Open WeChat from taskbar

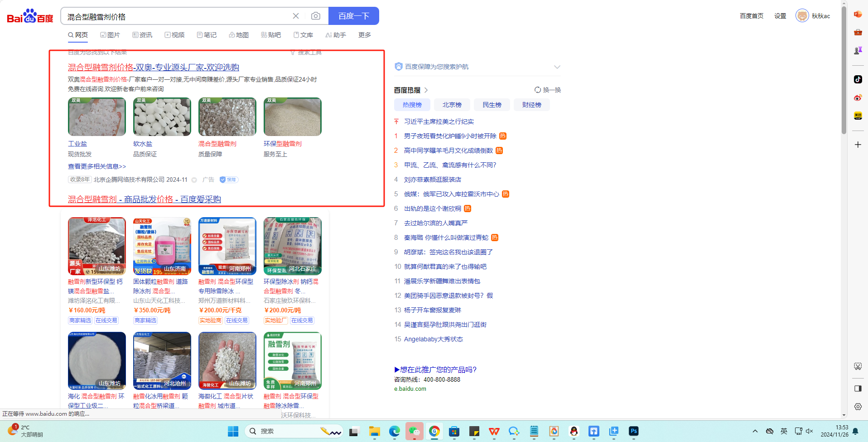click(414, 431)
